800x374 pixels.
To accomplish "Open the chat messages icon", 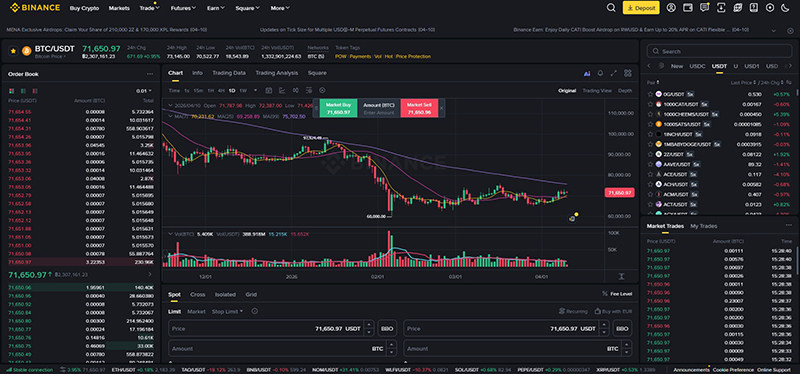I will (705, 8).
